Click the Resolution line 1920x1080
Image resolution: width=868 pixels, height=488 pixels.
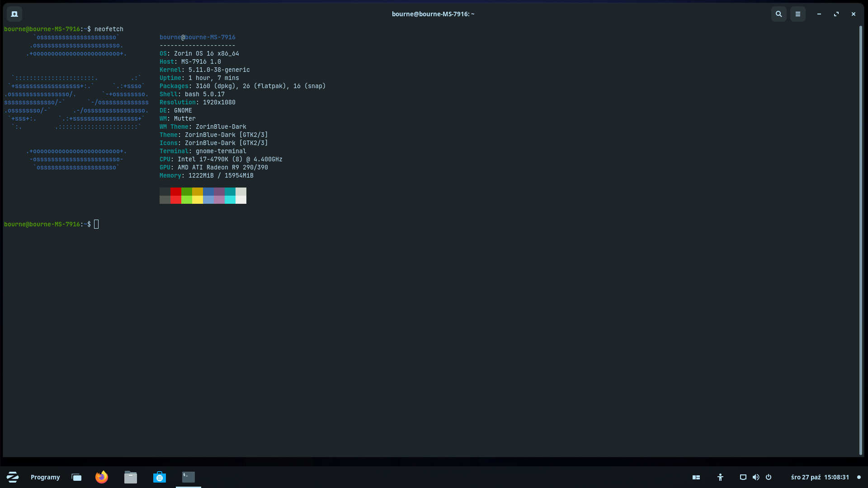[x=198, y=102]
